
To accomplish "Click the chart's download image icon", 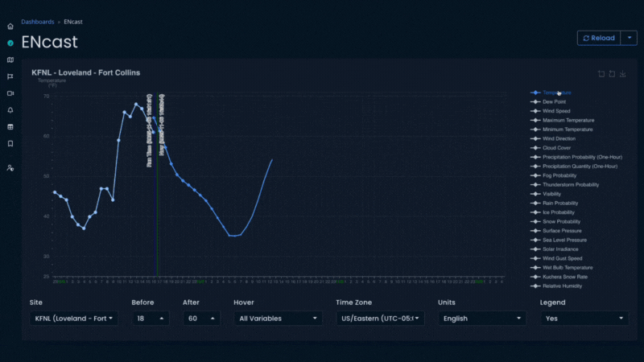I will pos(623,74).
